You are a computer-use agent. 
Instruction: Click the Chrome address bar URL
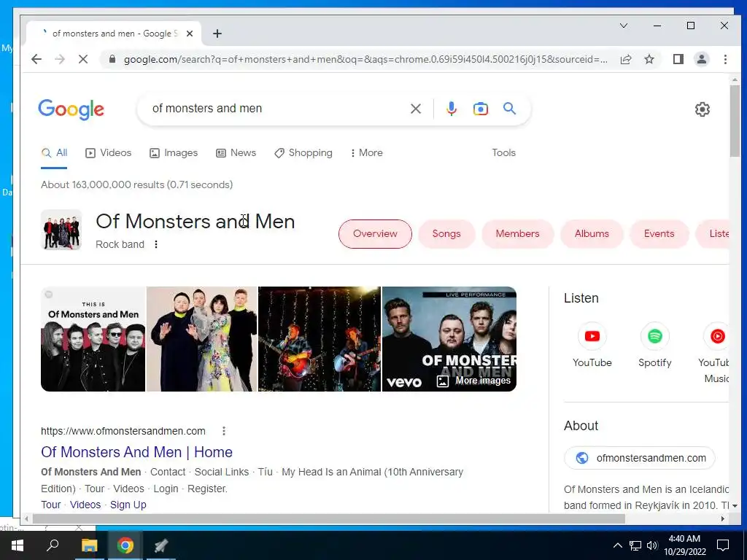point(365,59)
